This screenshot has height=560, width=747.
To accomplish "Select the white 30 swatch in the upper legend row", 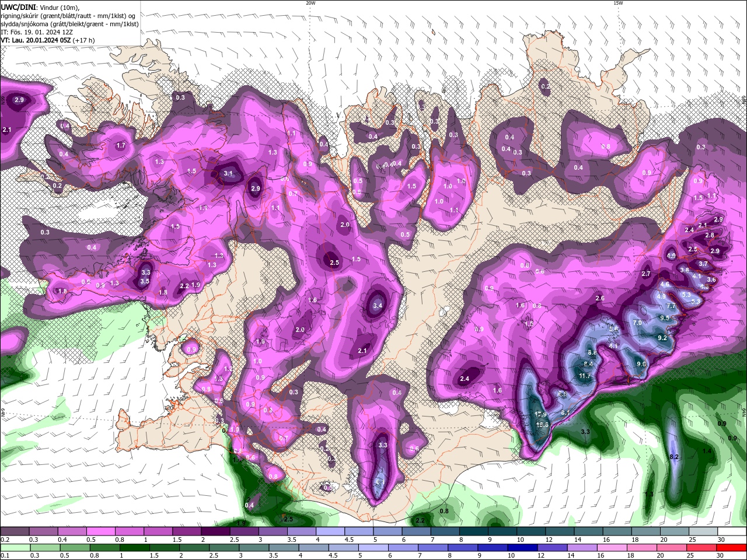I will click(732, 531).
